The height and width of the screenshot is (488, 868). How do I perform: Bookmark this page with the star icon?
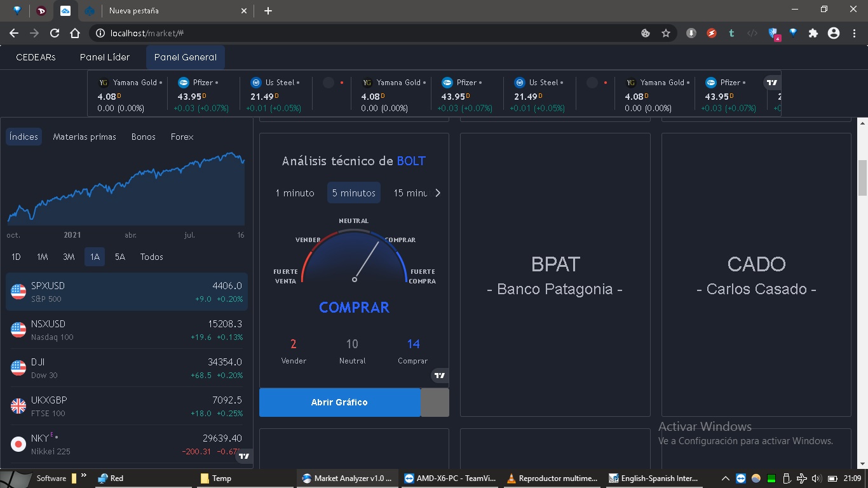(x=666, y=33)
